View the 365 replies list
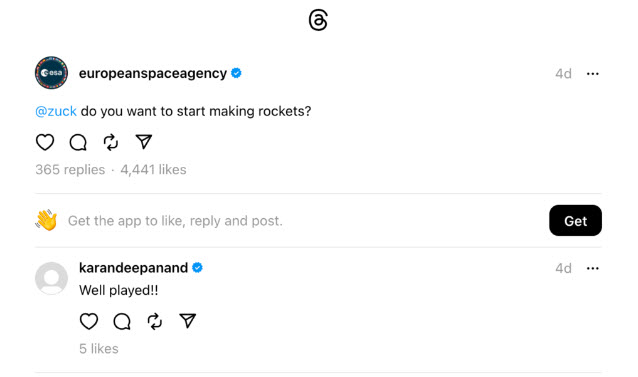The height and width of the screenshot is (377, 638). click(70, 170)
